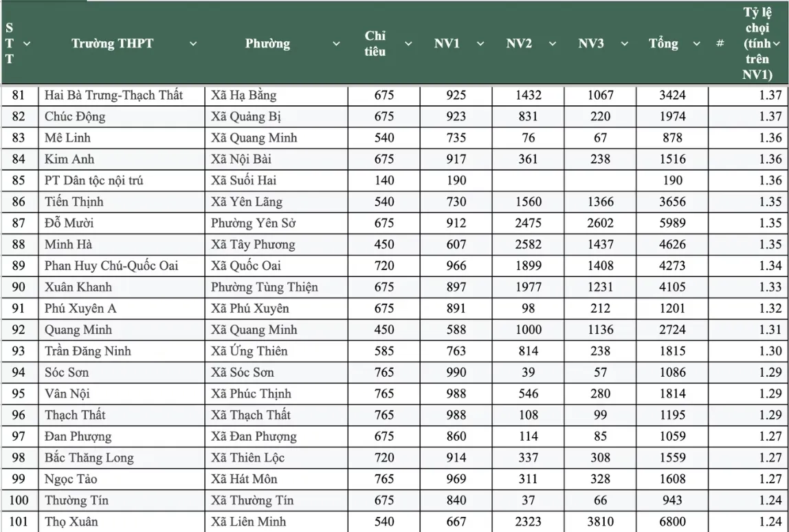The image size is (789, 532).
Task: Click the Chỉ tiêu column dropdown chevron
Action: [x=408, y=43]
